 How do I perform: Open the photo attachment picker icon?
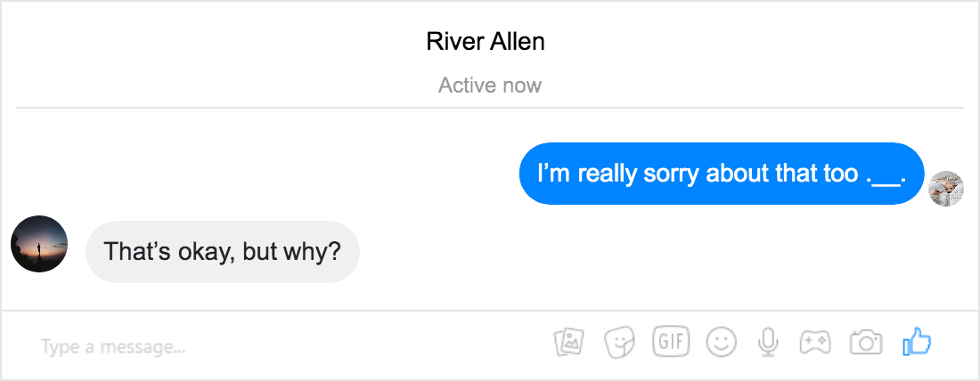[569, 342]
